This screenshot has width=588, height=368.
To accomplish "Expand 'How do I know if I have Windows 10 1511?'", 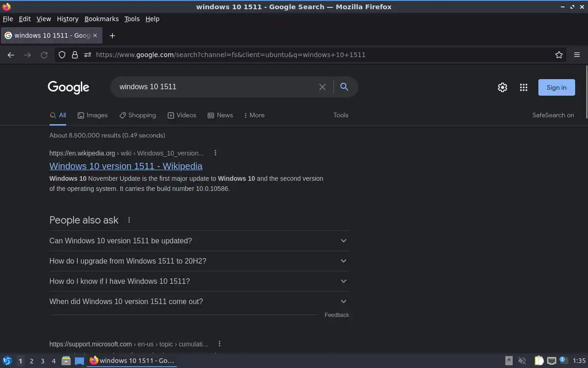I will click(x=199, y=281).
